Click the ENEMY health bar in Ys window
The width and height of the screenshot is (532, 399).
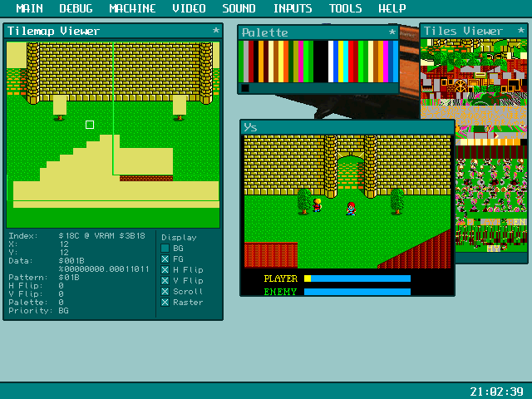pos(357,292)
